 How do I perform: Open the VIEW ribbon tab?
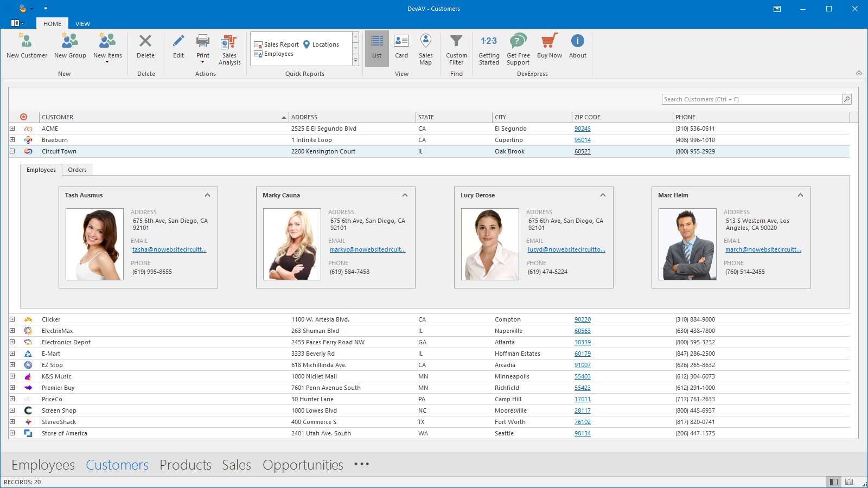(82, 24)
